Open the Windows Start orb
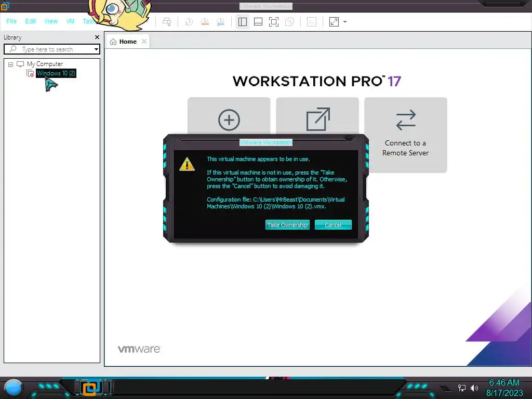The width and height of the screenshot is (532, 399). pos(14,388)
